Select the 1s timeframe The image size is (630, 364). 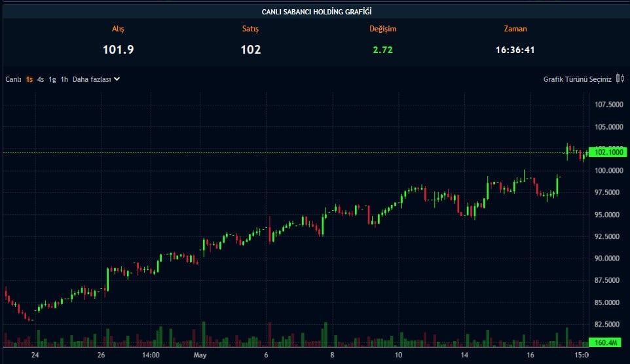coord(29,79)
